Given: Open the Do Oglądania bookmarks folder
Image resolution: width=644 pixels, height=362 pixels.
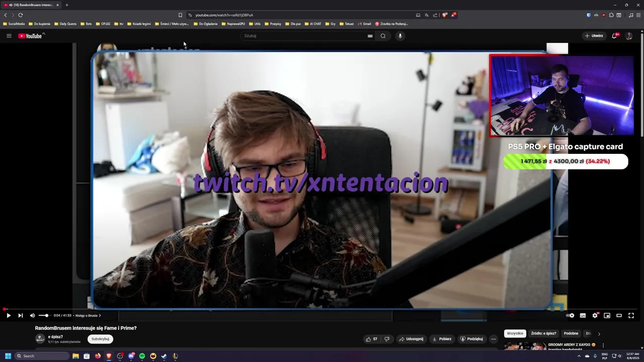Looking at the screenshot, I should pyautogui.click(x=206, y=24).
